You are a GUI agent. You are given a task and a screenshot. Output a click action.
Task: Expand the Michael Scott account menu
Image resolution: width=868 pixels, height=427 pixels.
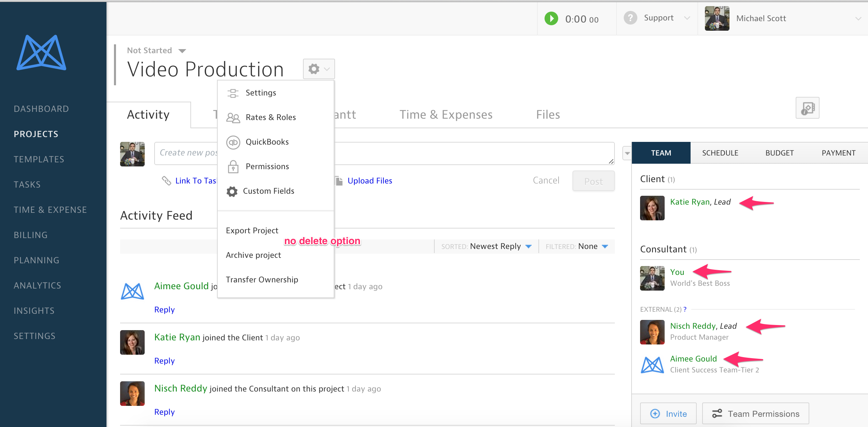(858, 19)
